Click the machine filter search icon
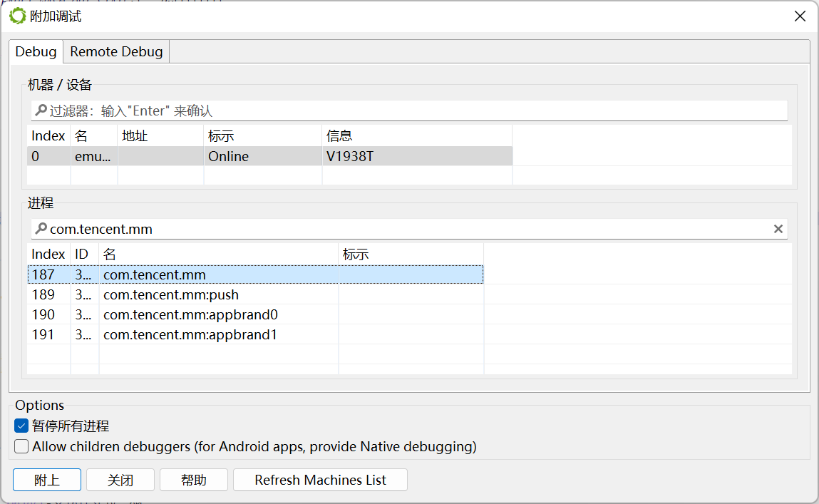This screenshot has height=504, width=819. tap(41, 110)
